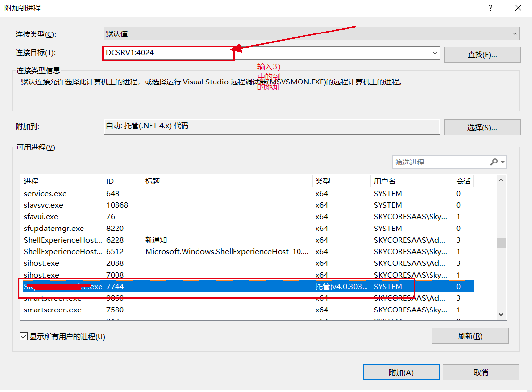Open the filter search options dropdown arrow
The image size is (532, 392).
click(503, 162)
